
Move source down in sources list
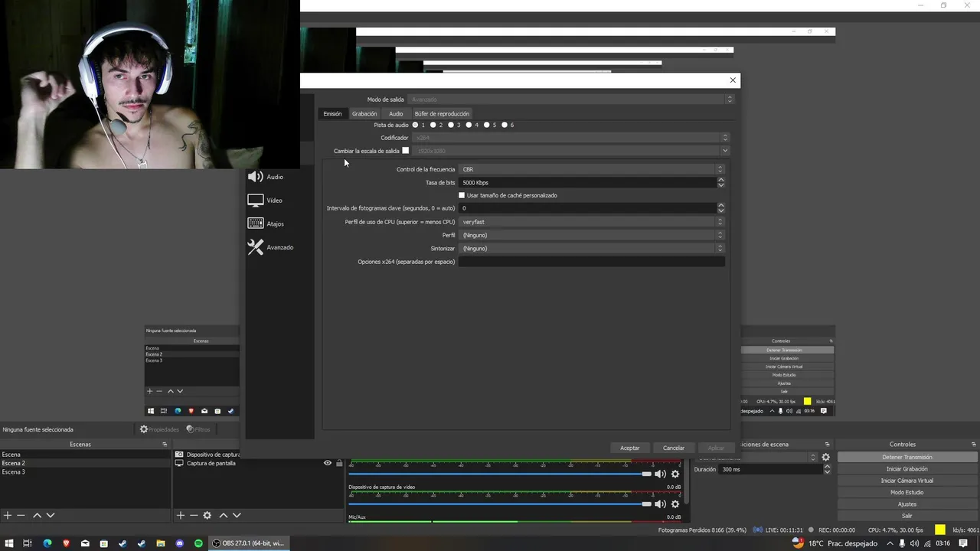(237, 516)
